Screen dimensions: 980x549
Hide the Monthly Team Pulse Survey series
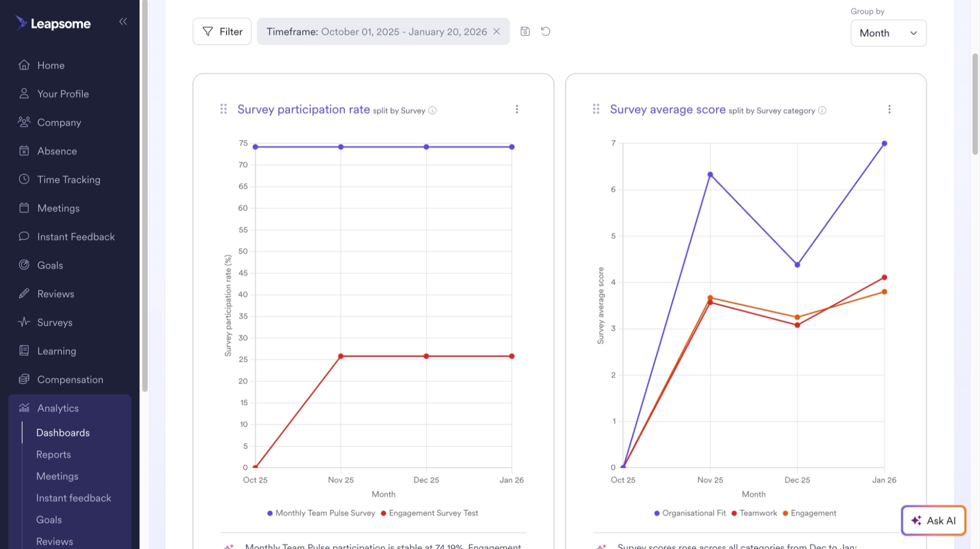[321, 513]
